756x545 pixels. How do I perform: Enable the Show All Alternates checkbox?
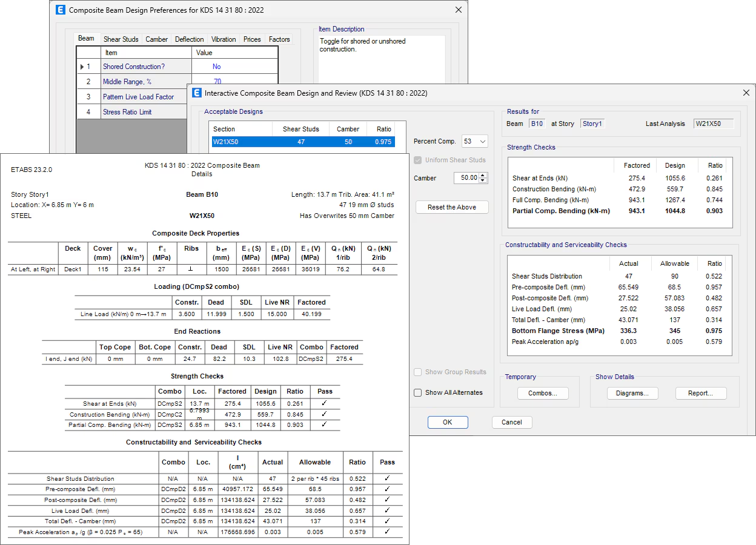tap(418, 392)
